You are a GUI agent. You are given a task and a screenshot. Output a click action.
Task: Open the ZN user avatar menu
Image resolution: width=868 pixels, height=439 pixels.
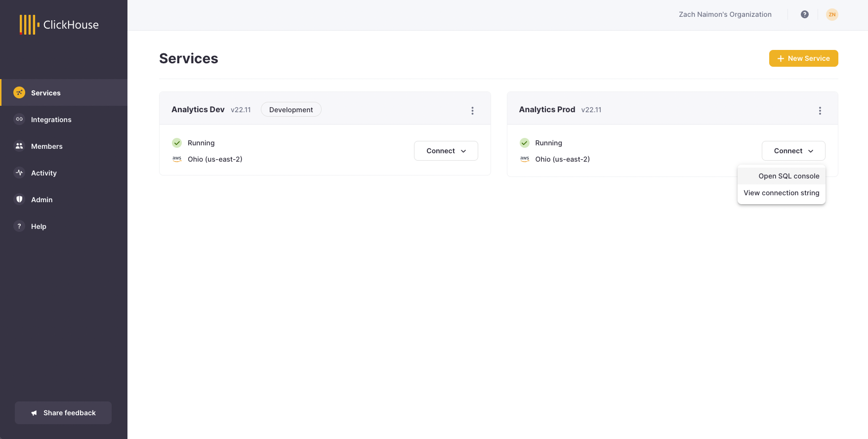pos(832,14)
